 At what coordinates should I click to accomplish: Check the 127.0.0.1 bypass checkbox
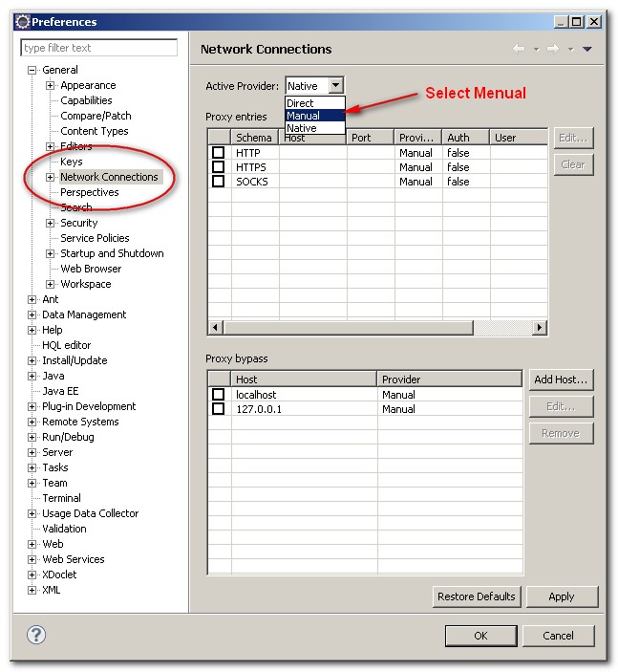218,408
